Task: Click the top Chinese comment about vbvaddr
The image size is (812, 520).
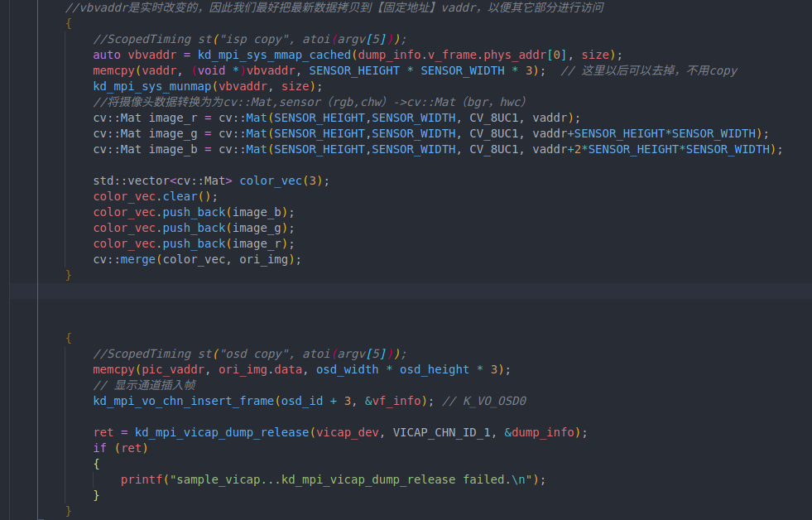Action: click(334, 7)
